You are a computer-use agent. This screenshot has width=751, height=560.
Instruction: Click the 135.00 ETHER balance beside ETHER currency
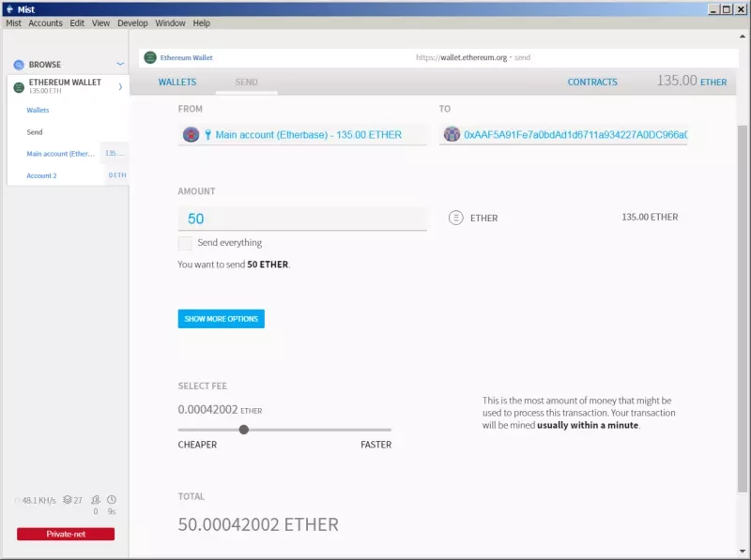tap(650, 218)
